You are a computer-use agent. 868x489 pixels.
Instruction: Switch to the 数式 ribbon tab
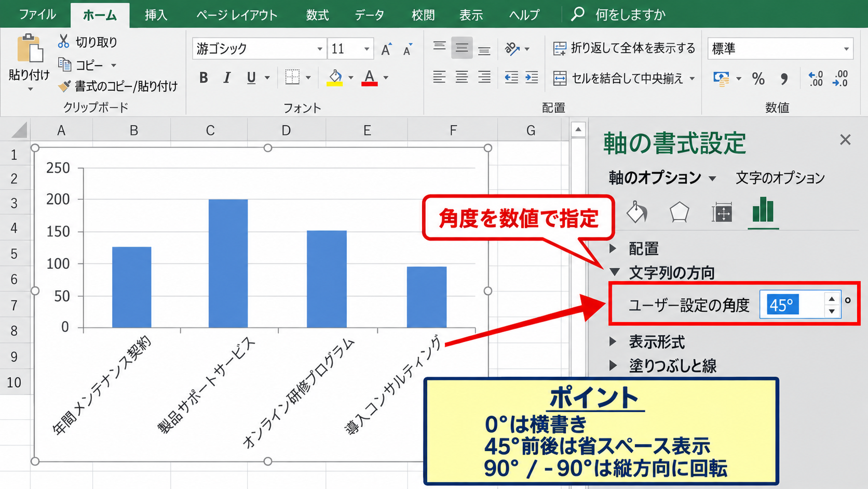[317, 15]
